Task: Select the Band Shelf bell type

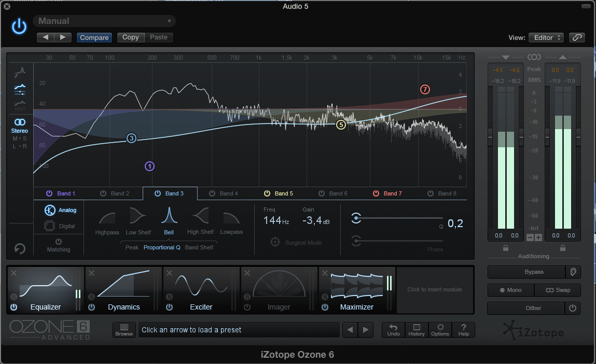Action: (x=199, y=247)
